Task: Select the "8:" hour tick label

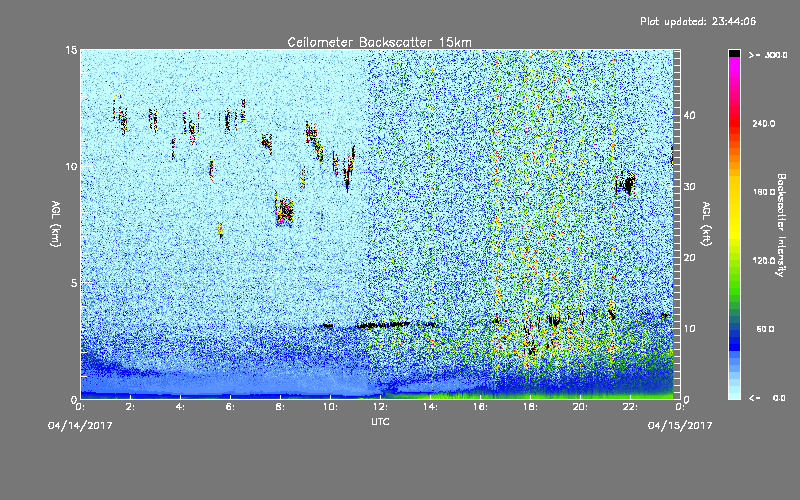Action: [x=281, y=407]
